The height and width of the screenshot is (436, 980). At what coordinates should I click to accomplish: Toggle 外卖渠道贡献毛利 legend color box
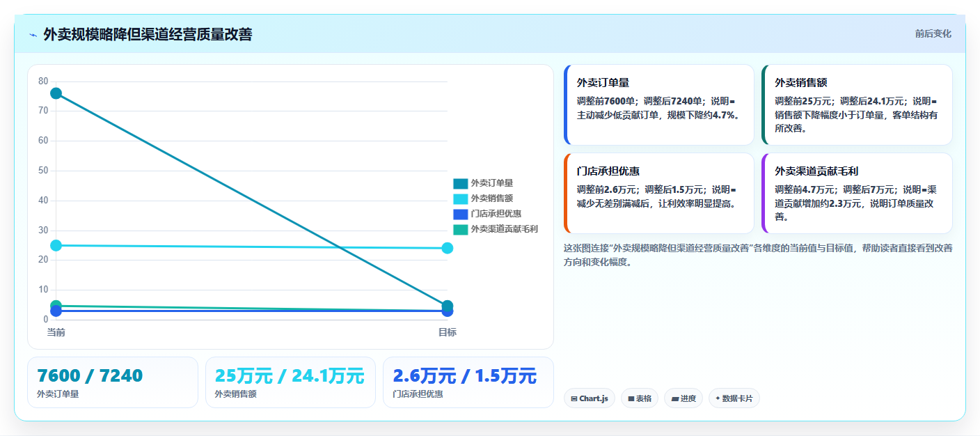[460, 229]
